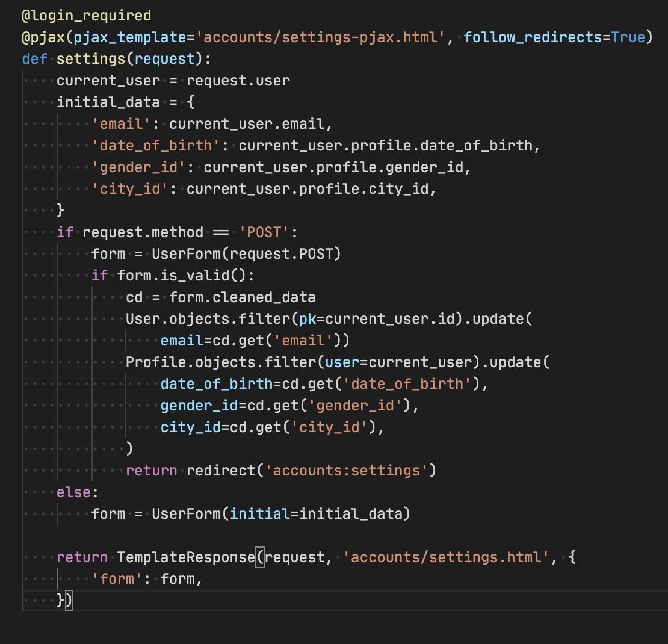This screenshot has height=644, width=668.
Task: Click current_user.profile.date_of_birth
Action: click(x=386, y=146)
